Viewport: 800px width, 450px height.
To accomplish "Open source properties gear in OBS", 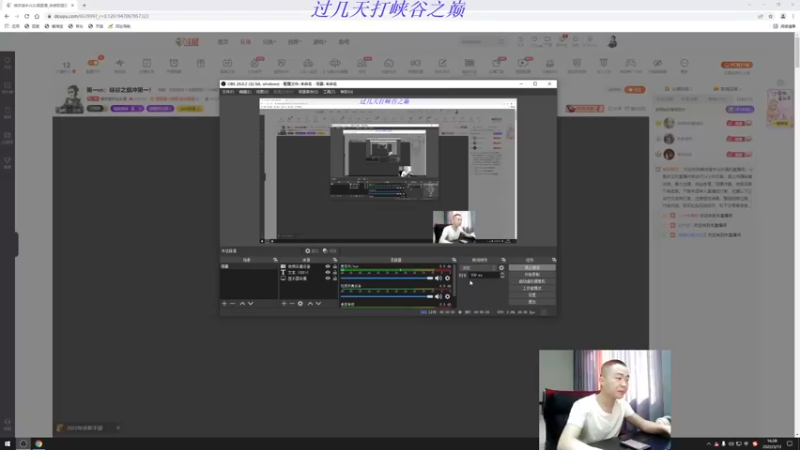I will pyautogui.click(x=301, y=304).
